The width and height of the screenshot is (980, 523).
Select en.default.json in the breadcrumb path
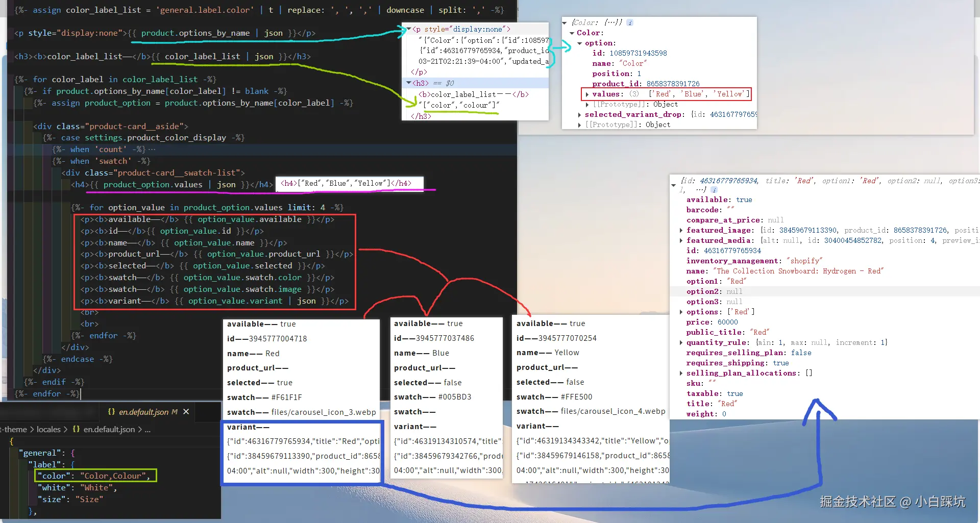click(x=109, y=430)
